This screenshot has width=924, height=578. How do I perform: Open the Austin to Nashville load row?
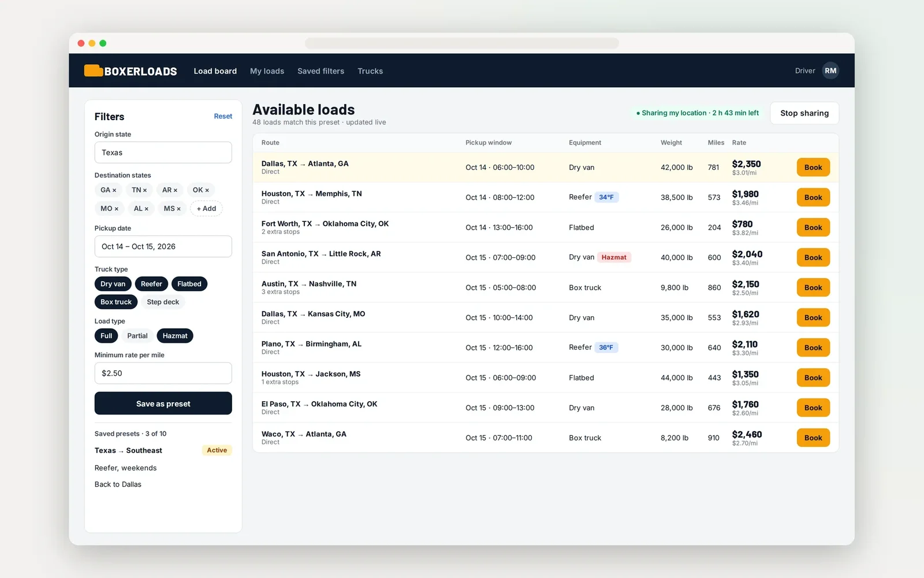546,288
